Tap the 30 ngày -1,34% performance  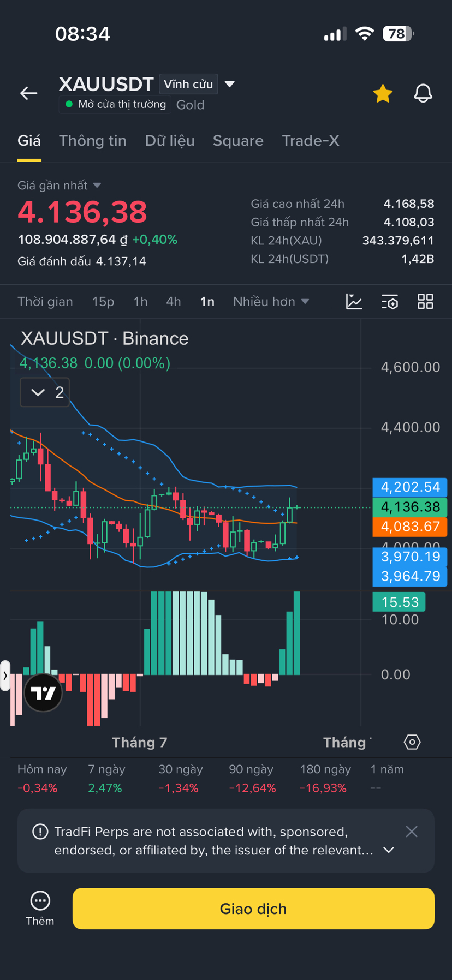(180, 779)
